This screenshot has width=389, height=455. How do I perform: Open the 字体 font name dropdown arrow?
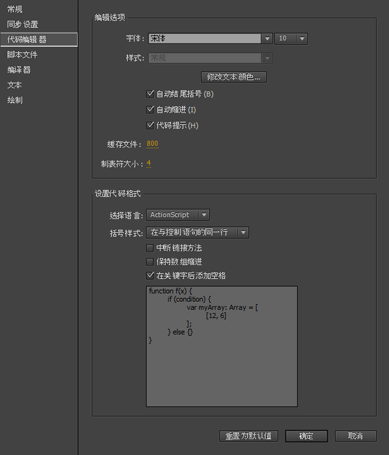[x=267, y=39]
